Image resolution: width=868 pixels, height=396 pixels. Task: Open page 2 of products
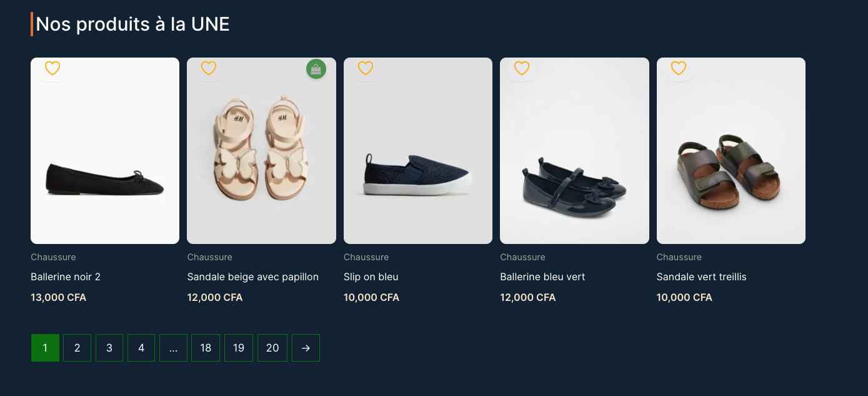(x=77, y=348)
